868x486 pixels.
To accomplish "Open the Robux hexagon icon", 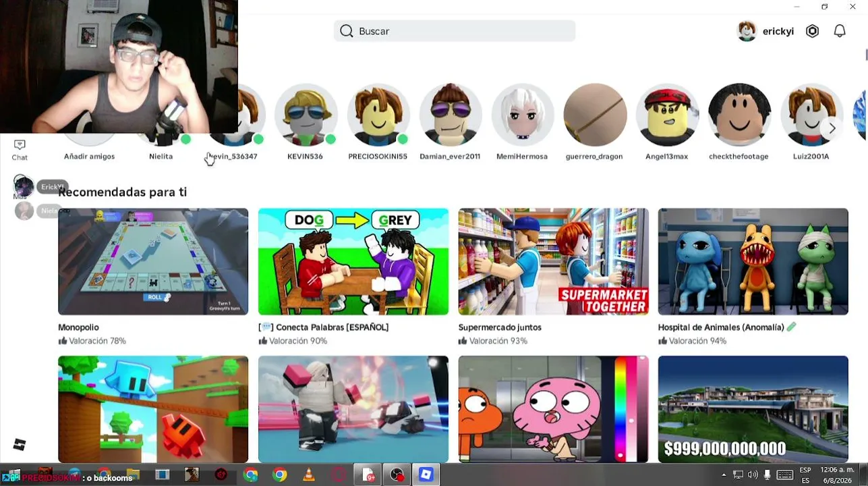I will coord(812,31).
